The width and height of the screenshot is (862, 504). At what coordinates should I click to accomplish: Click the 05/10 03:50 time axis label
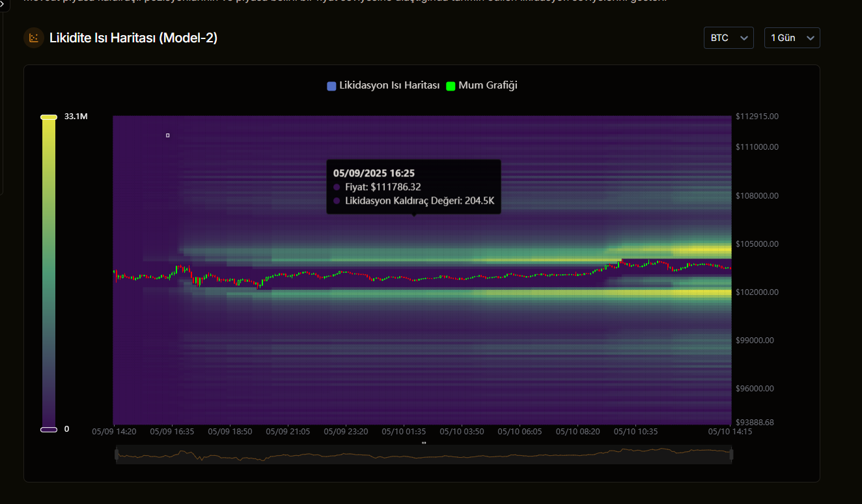(462, 431)
